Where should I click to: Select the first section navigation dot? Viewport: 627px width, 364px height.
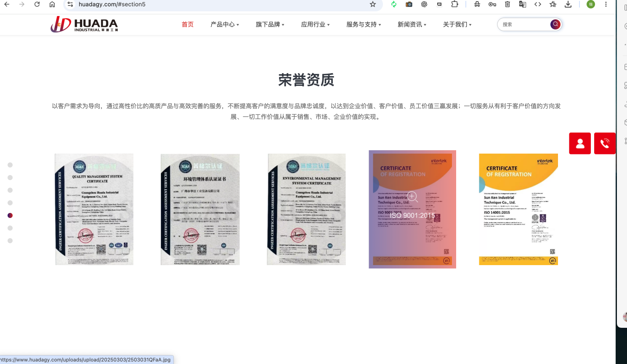pyautogui.click(x=10, y=165)
